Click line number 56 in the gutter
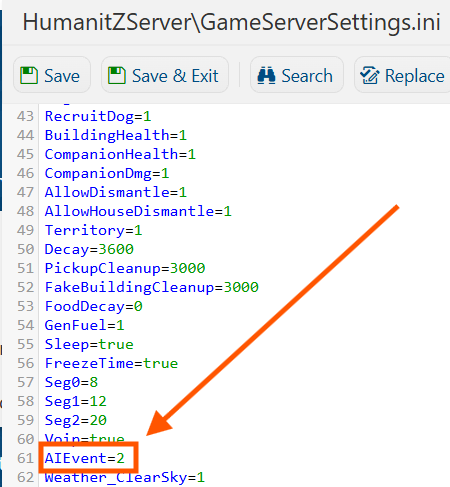The image size is (450, 487). [26, 363]
